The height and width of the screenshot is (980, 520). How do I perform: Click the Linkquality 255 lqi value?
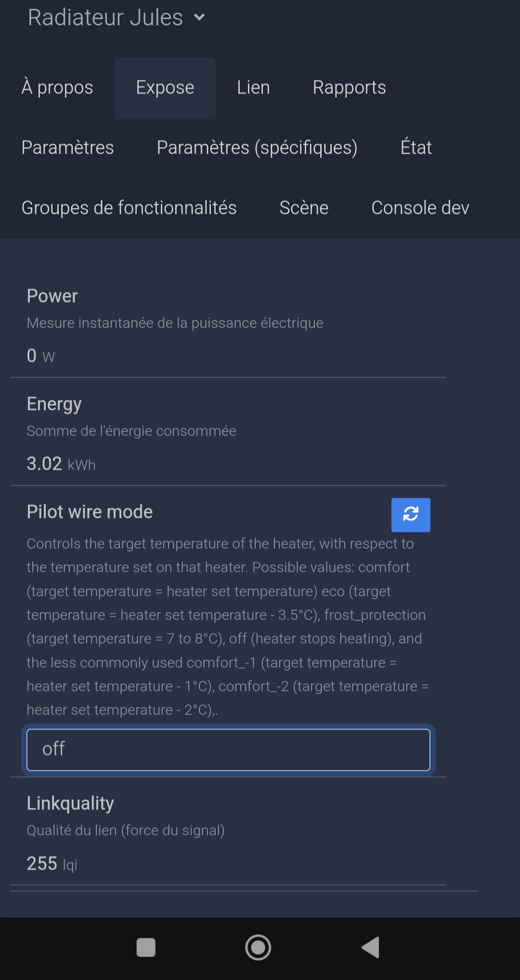pyautogui.click(x=52, y=864)
